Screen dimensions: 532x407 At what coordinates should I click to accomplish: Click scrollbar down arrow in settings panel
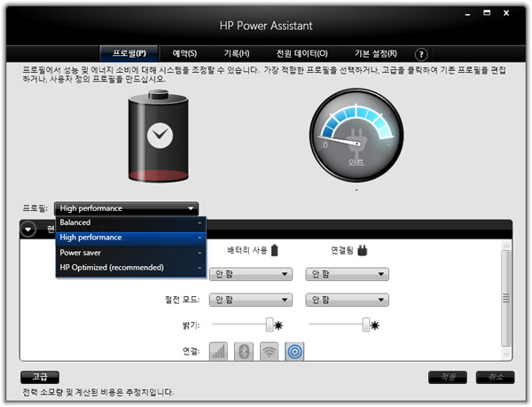(x=506, y=355)
